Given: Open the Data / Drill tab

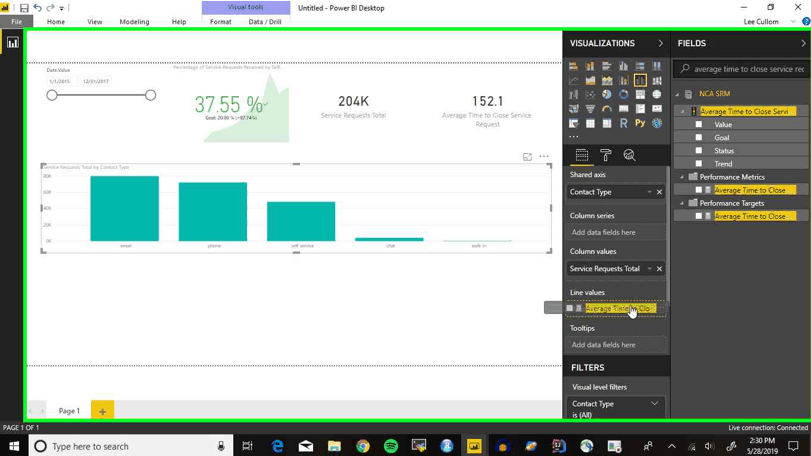Looking at the screenshot, I should [265, 22].
